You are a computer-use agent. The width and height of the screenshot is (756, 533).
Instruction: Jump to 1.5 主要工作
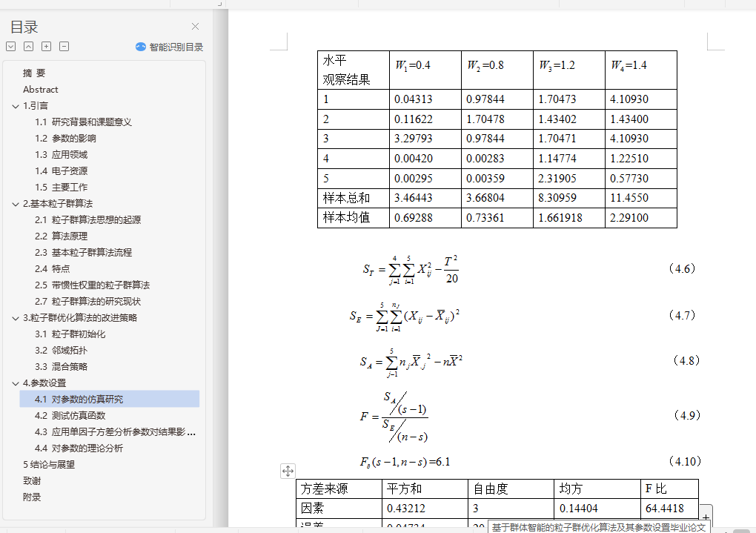pos(62,187)
